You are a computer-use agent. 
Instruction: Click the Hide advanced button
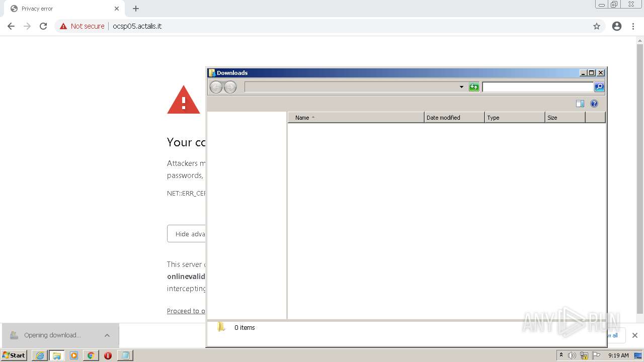(186, 234)
